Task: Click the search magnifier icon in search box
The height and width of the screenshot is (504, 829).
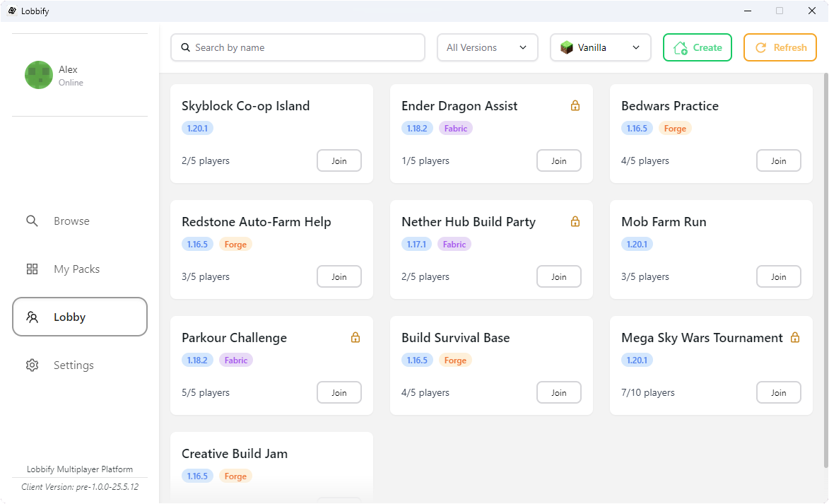Action: click(x=186, y=47)
